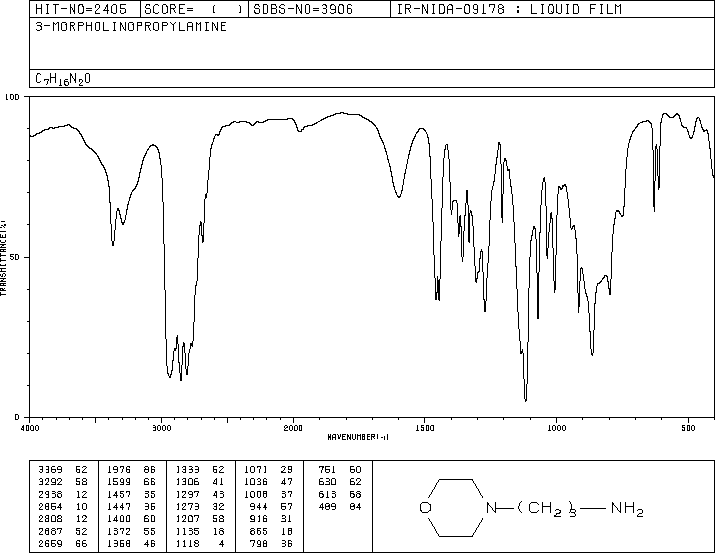Click the 1000 tick label on x-axis

click(x=556, y=428)
